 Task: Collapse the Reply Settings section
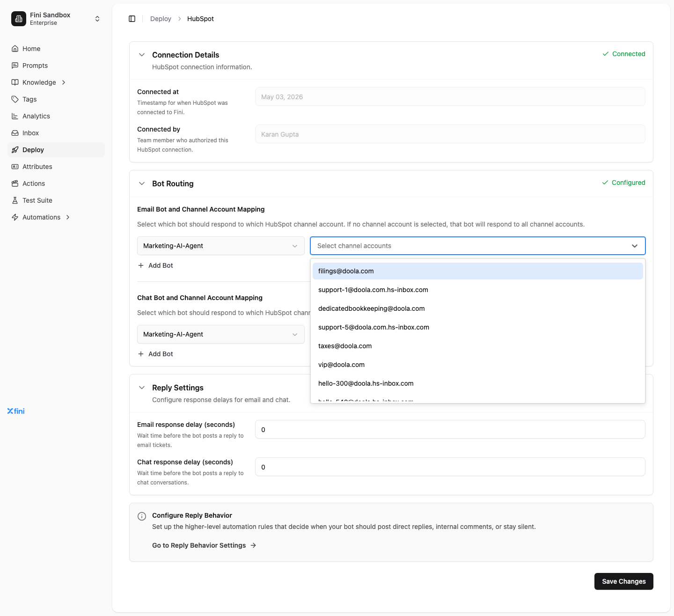pos(142,388)
